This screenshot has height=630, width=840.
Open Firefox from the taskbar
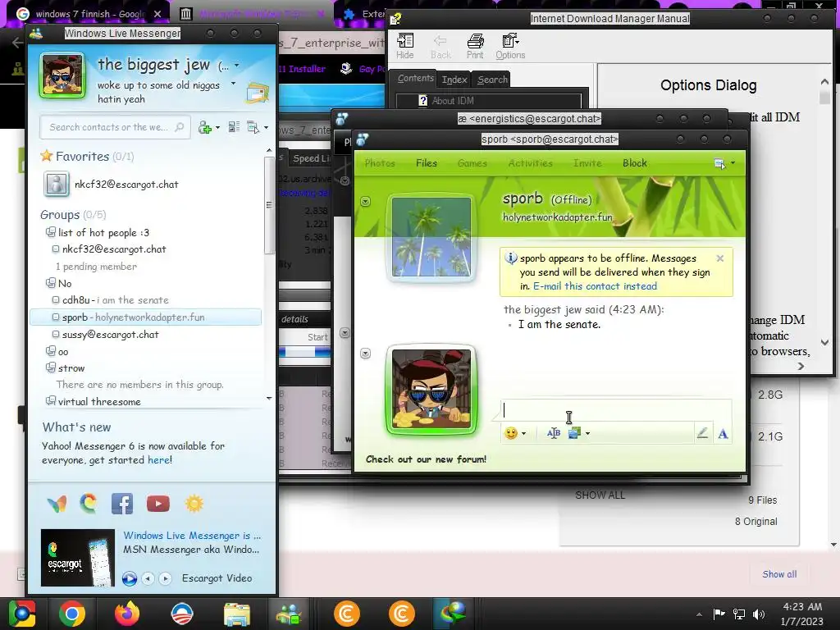[127, 614]
